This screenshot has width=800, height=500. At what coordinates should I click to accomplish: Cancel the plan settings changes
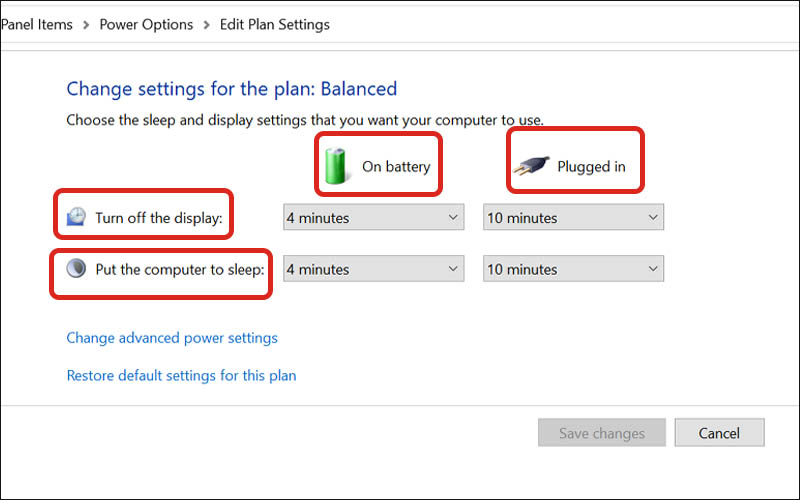pos(719,433)
